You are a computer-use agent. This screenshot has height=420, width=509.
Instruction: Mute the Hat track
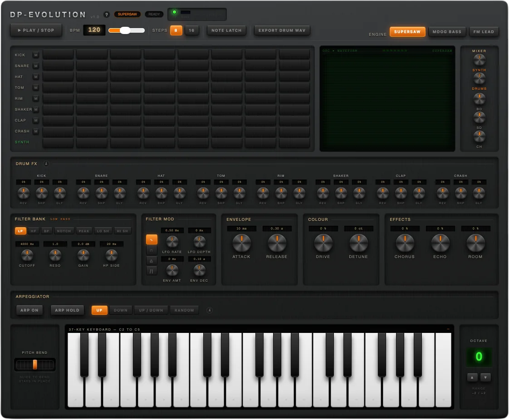point(36,77)
